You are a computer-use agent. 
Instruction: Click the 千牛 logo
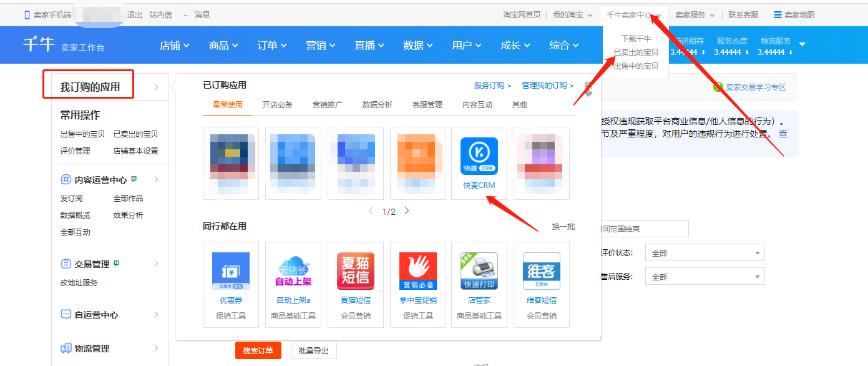[x=39, y=45]
